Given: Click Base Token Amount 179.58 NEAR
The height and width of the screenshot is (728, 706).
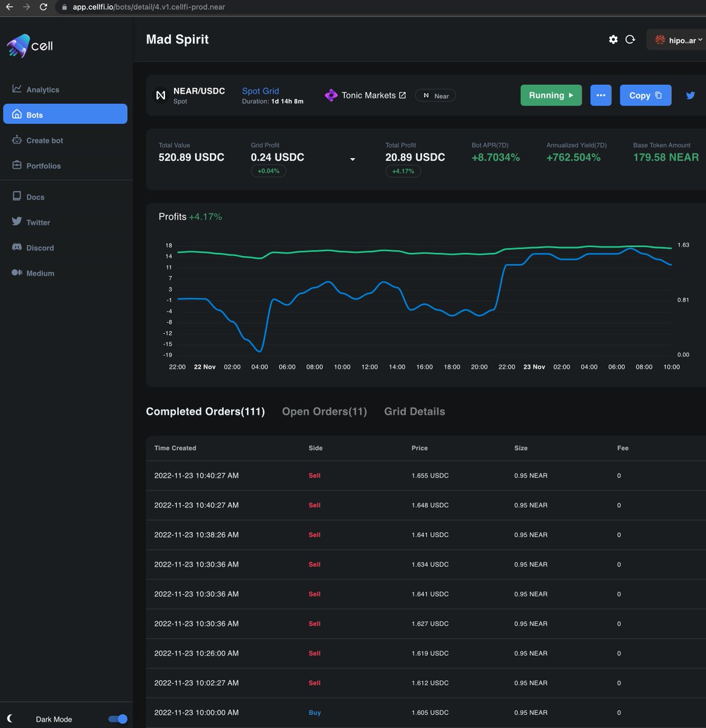Looking at the screenshot, I should click(665, 157).
